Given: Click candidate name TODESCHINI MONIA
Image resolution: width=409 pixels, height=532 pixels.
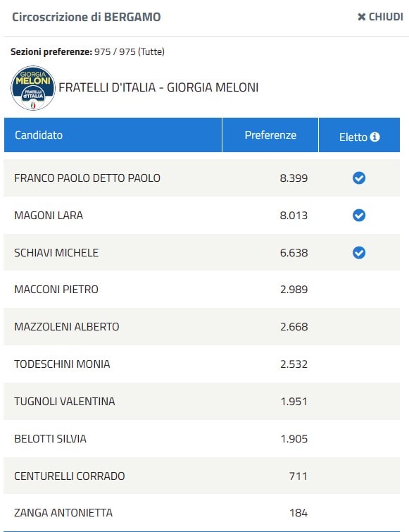Looking at the screenshot, I should click(62, 364).
